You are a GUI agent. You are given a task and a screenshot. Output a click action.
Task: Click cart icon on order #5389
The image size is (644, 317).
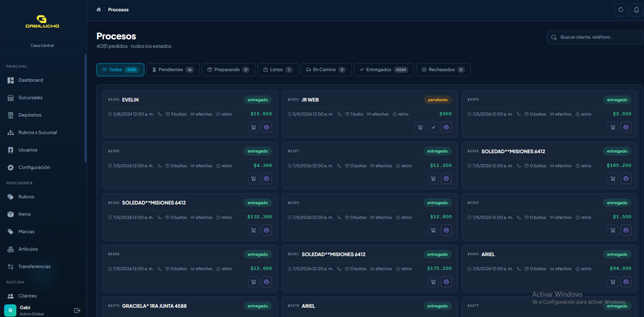point(613,127)
